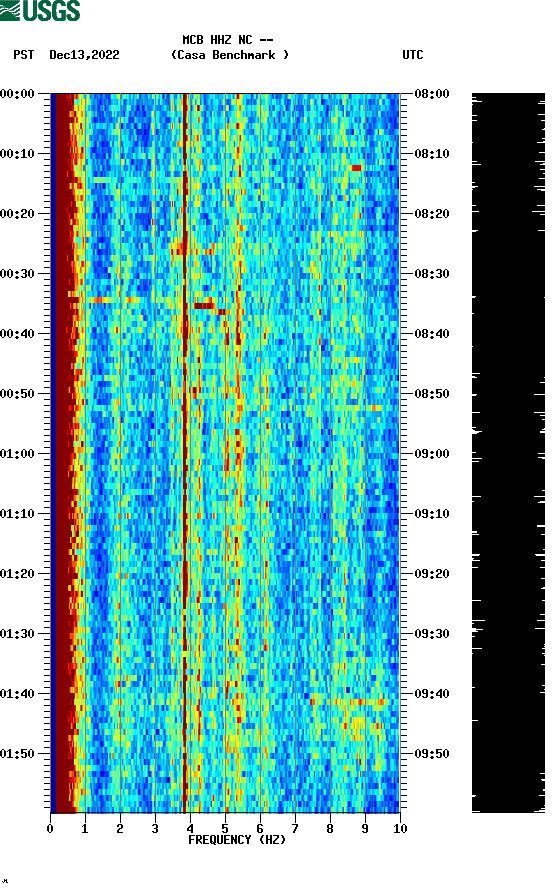Click the 8 Hz frequency tick label
The image size is (552, 892).
coord(330,828)
